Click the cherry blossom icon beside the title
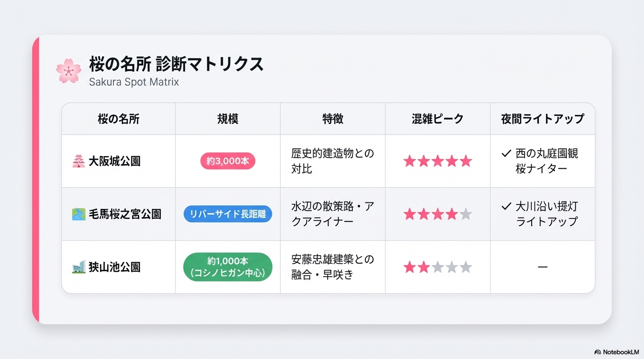Image resolution: width=644 pixels, height=359 pixels. [x=69, y=71]
